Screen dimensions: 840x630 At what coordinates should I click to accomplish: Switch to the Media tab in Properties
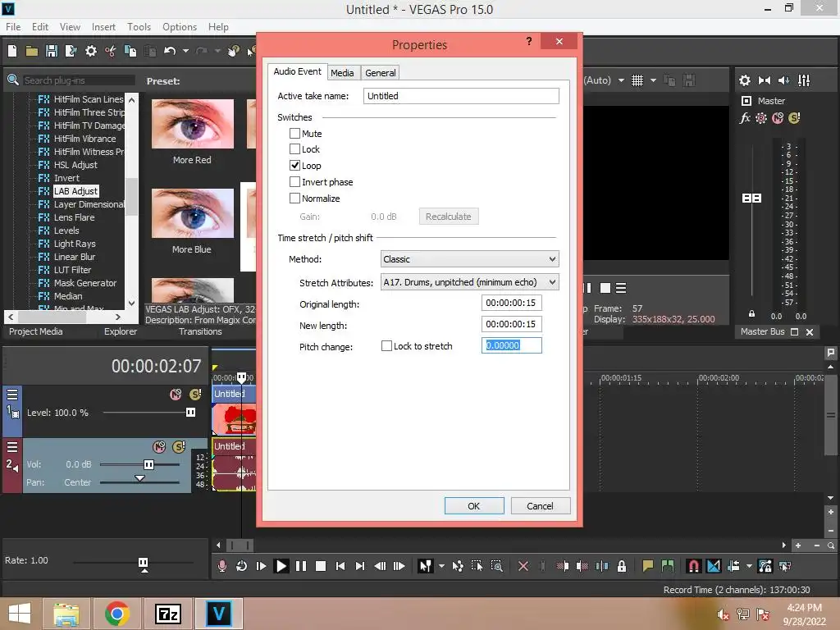pos(342,73)
